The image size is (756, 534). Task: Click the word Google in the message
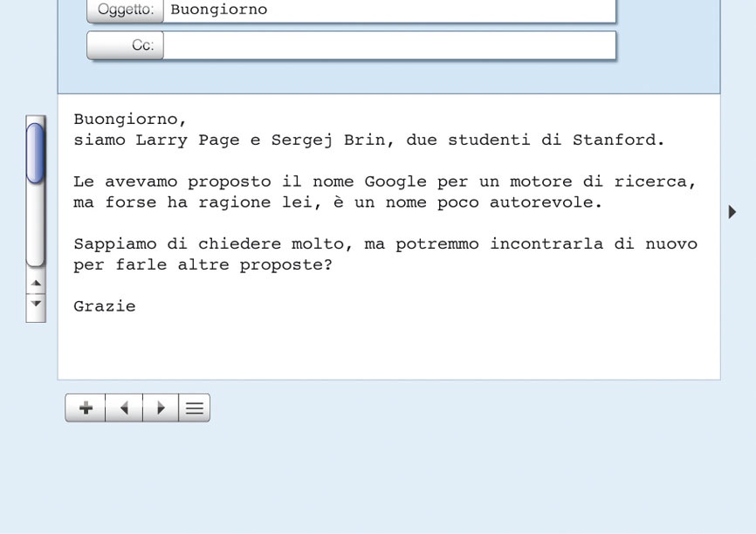pyautogui.click(x=395, y=181)
